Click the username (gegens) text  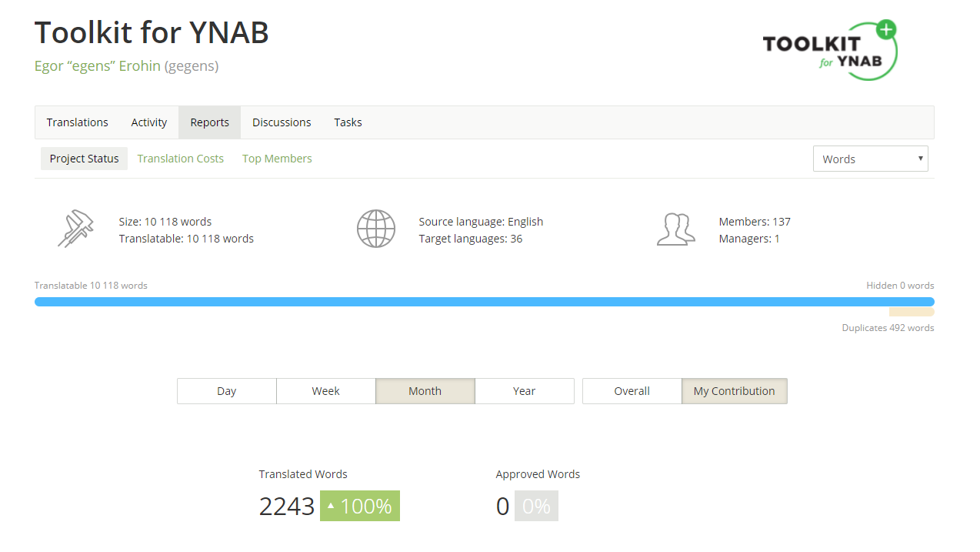click(x=192, y=66)
